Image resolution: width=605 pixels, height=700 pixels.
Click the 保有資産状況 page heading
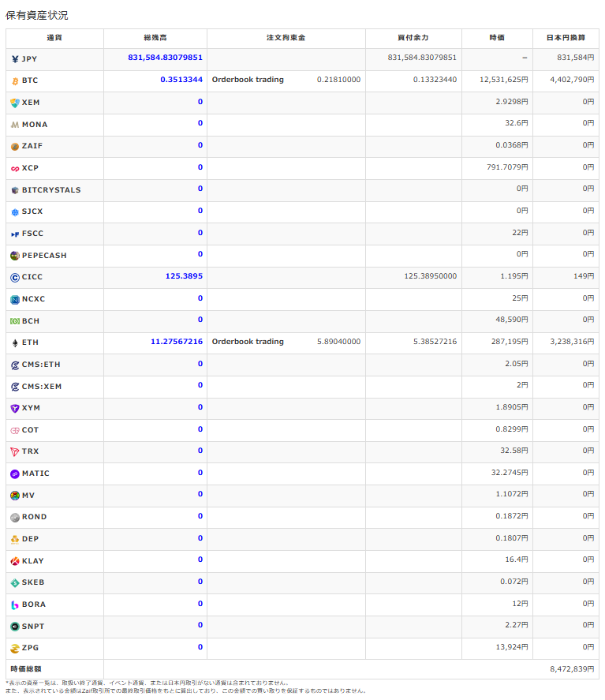[36, 15]
